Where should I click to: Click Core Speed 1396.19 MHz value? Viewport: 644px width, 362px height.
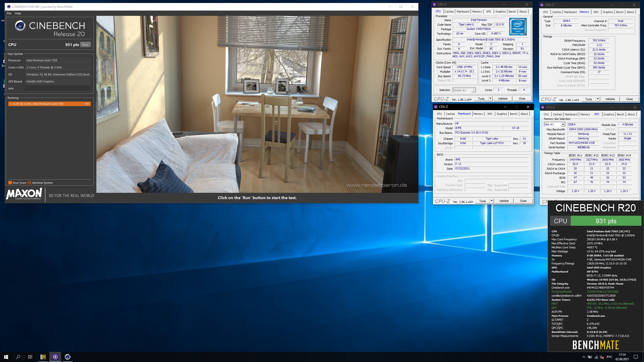point(464,67)
